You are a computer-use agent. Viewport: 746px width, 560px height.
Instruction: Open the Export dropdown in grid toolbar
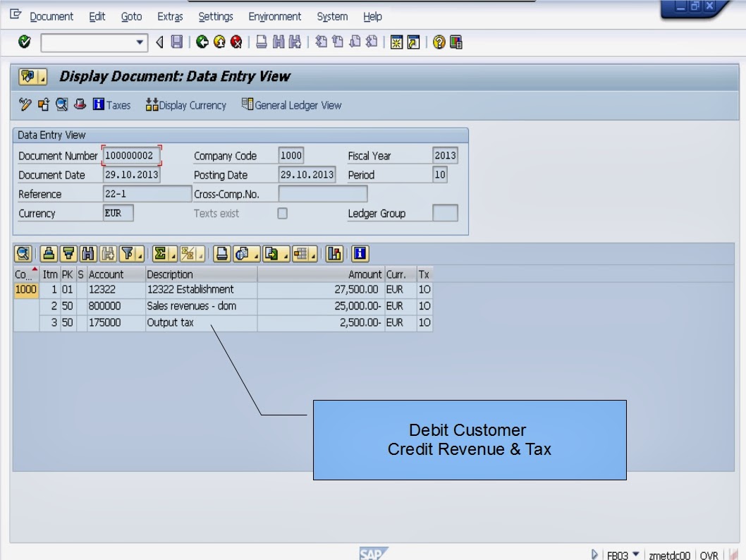(276, 254)
